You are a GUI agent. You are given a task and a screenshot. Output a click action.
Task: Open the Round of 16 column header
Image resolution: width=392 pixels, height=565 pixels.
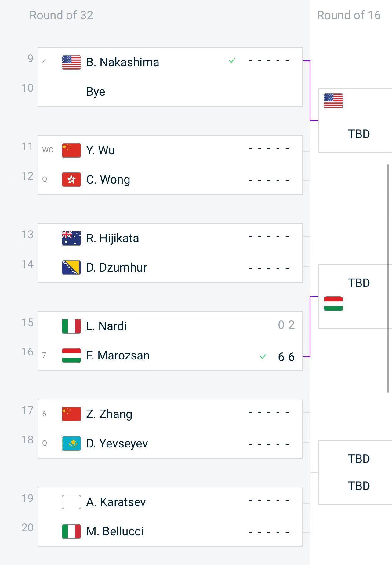click(349, 15)
